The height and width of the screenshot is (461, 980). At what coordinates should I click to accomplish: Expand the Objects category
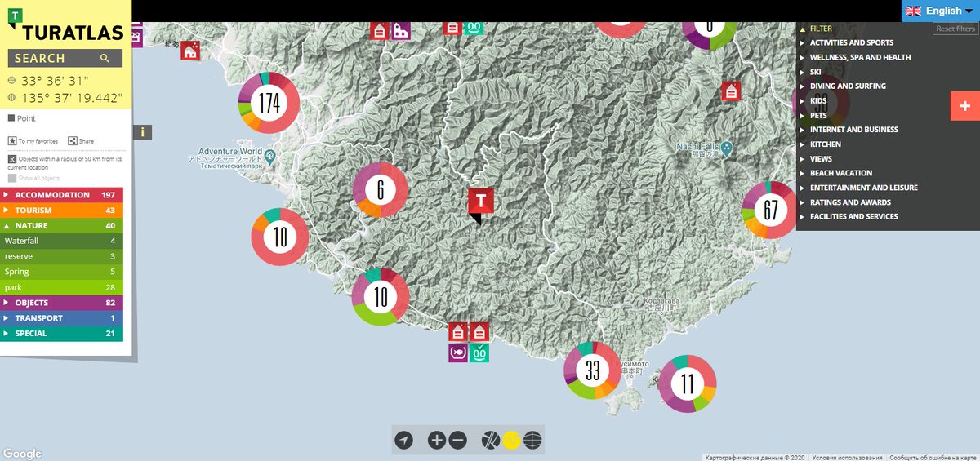tap(61, 303)
